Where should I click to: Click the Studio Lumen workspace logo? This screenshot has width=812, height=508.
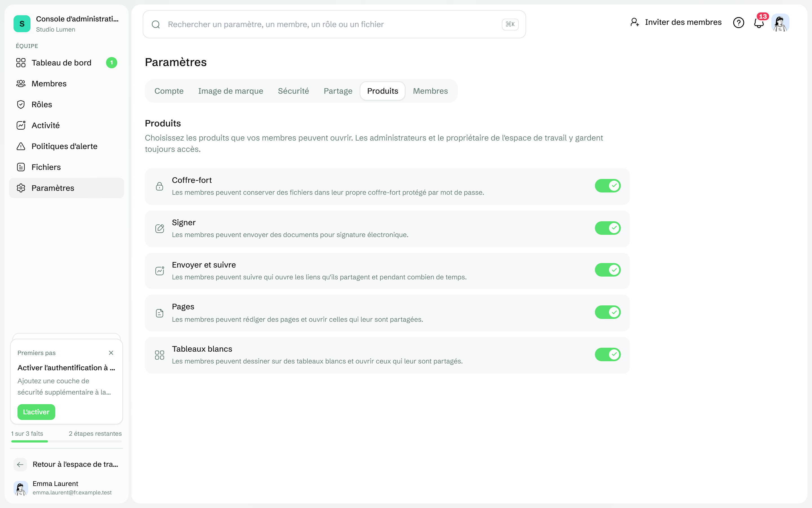point(22,23)
